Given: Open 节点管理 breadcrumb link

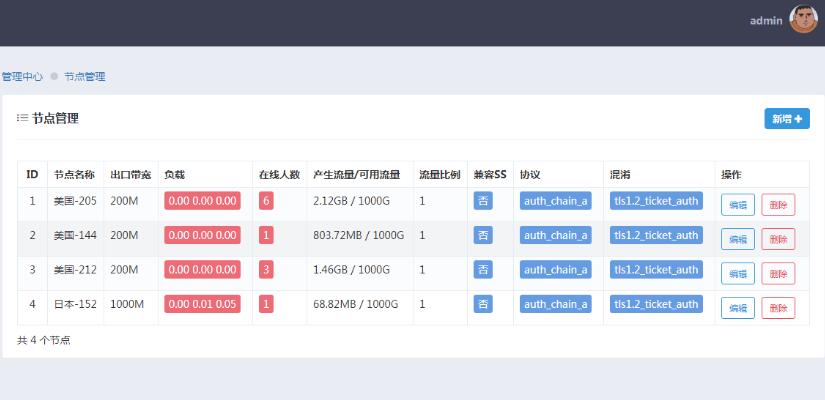Looking at the screenshot, I should [85, 76].
